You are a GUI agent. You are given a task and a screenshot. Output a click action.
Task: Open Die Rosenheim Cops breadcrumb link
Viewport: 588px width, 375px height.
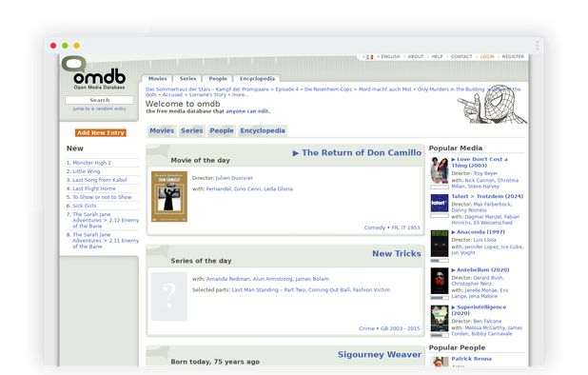(x=327, y=89)
